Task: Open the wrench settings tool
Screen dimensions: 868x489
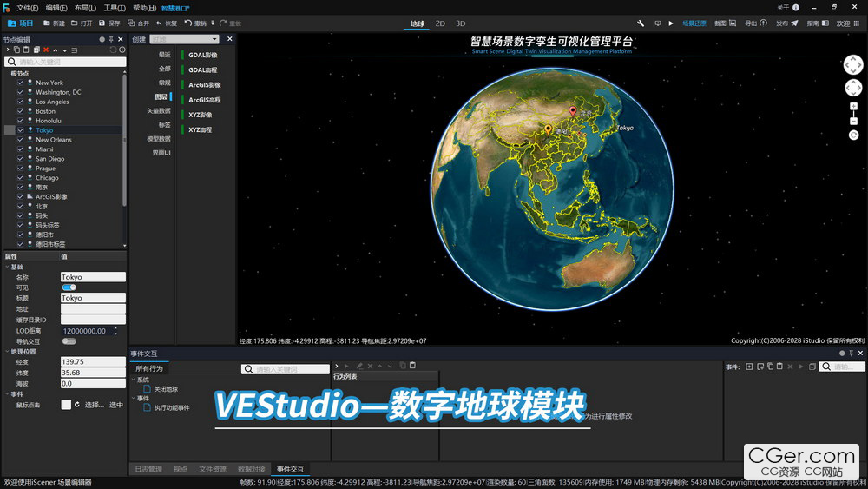Action: (641, 23)
